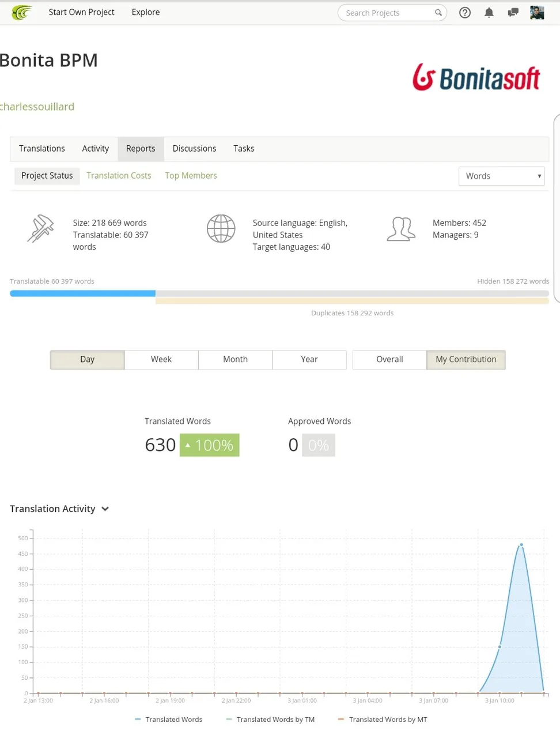Click the blue translatable progress bar

(82, 293)
